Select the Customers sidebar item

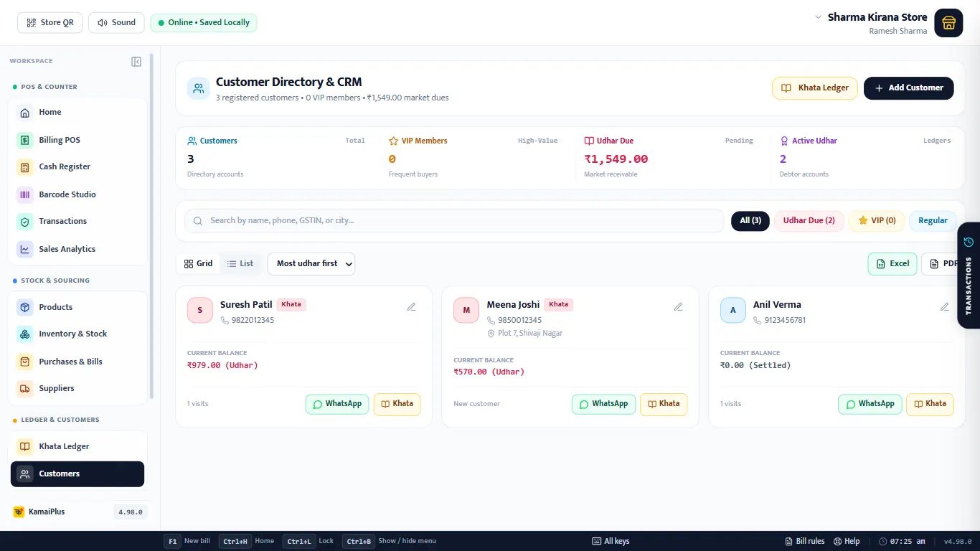(x=77, y=474)
